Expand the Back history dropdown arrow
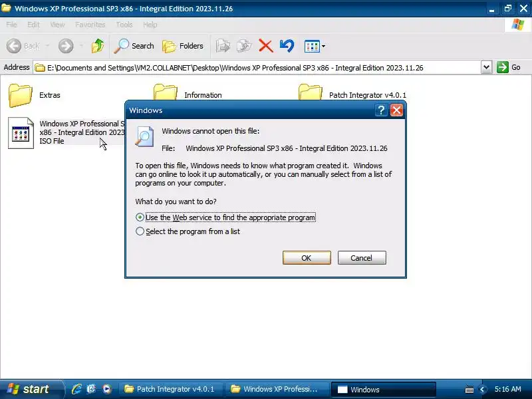The height and width of the screenshot is (399, 532). point(47,46)
